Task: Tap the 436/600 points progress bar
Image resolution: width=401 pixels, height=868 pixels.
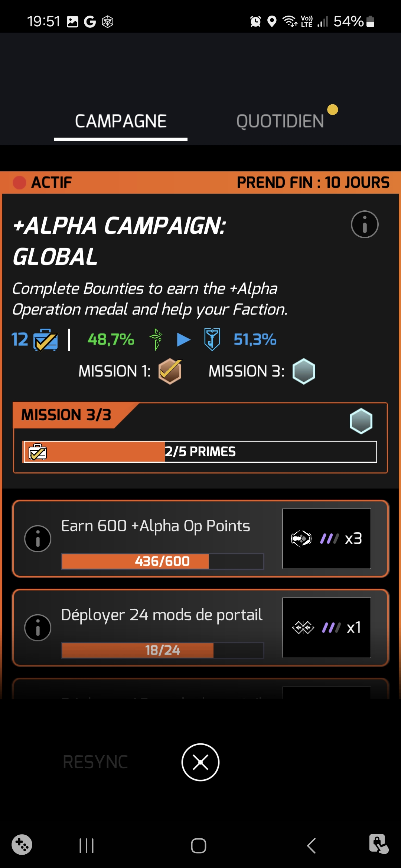Action: (x=163, y=561)
